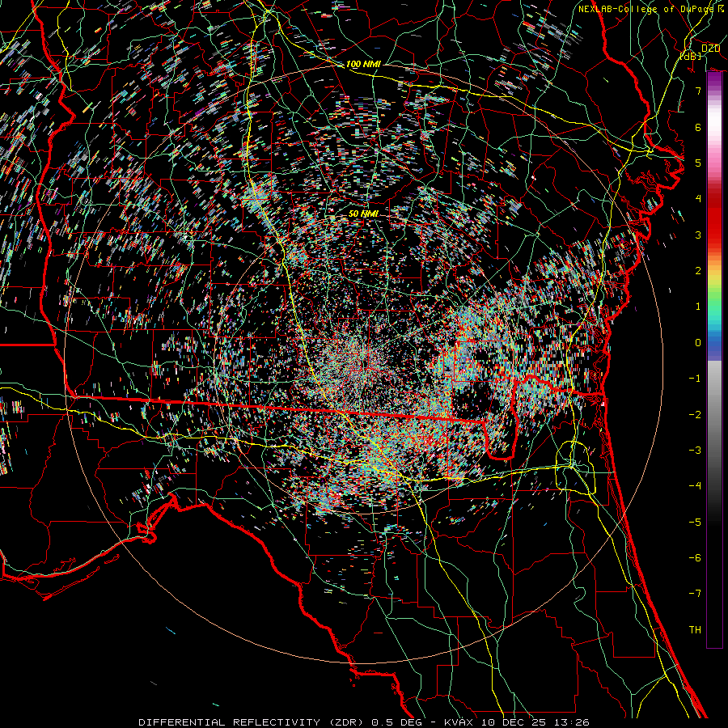Click the TH label under the scale

pyautogui.click(x=695, y=630)
